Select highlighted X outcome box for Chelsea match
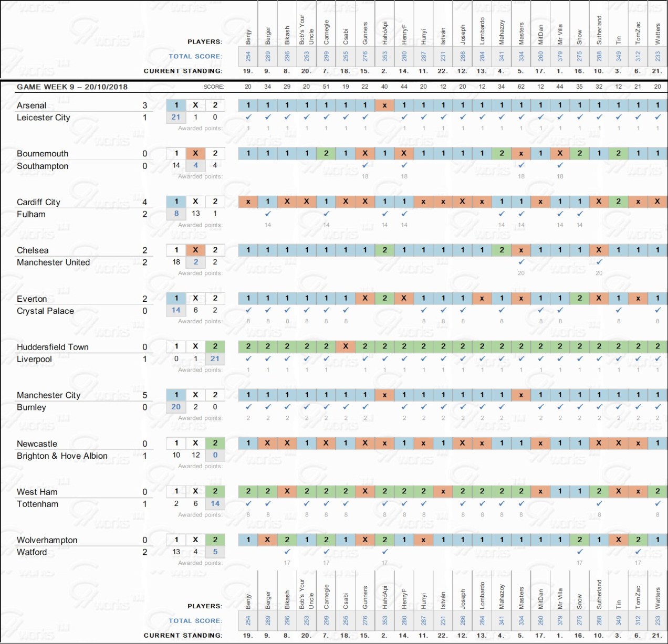This screenshot has width=668, height=644. coord(195,250)
